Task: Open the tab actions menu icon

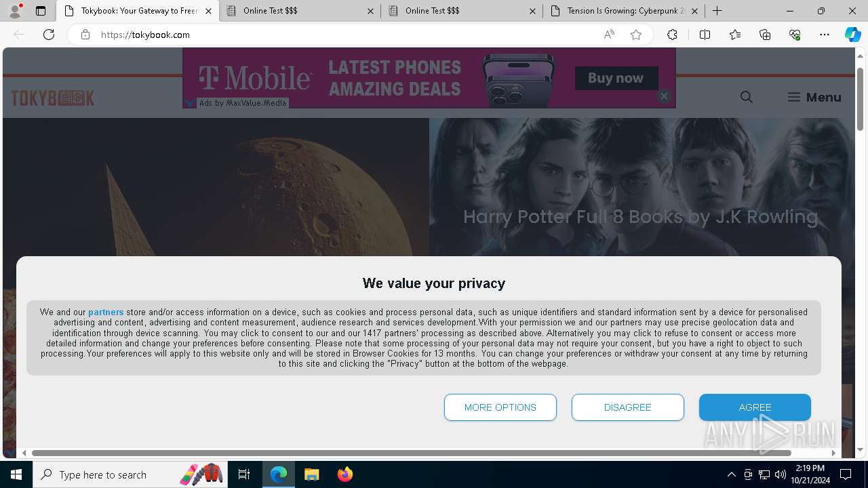Action: [x=41, y=11]
